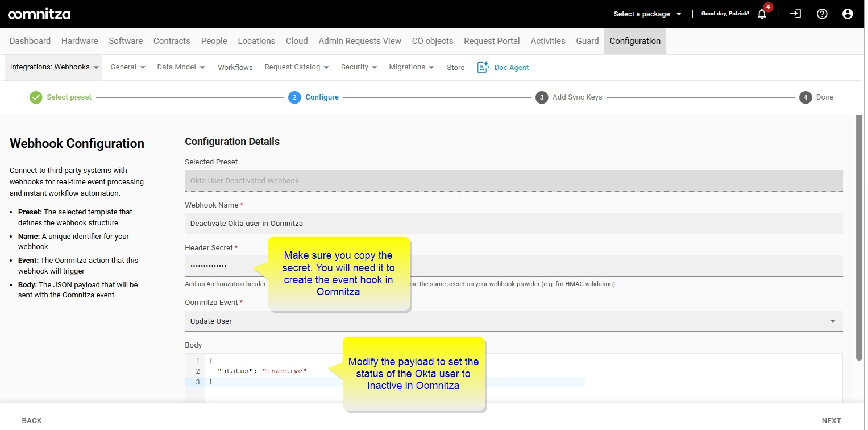Open the Store submenu item
Image resolution: width=868 pixels, height=430 pixels.
click(455, 67)
